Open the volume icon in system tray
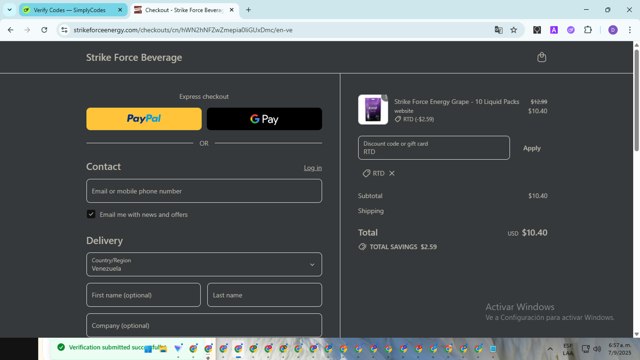640x360 pixels. tap(597, 349)
